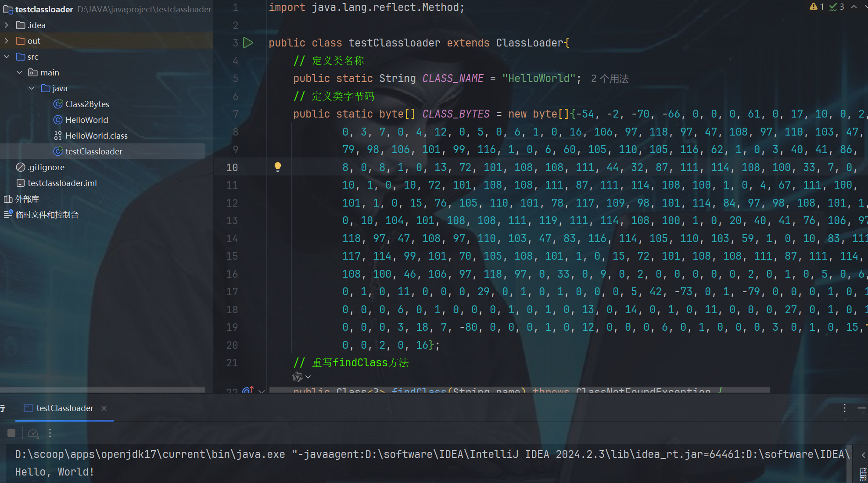Click the green run gutter icon

pos(248,43)
